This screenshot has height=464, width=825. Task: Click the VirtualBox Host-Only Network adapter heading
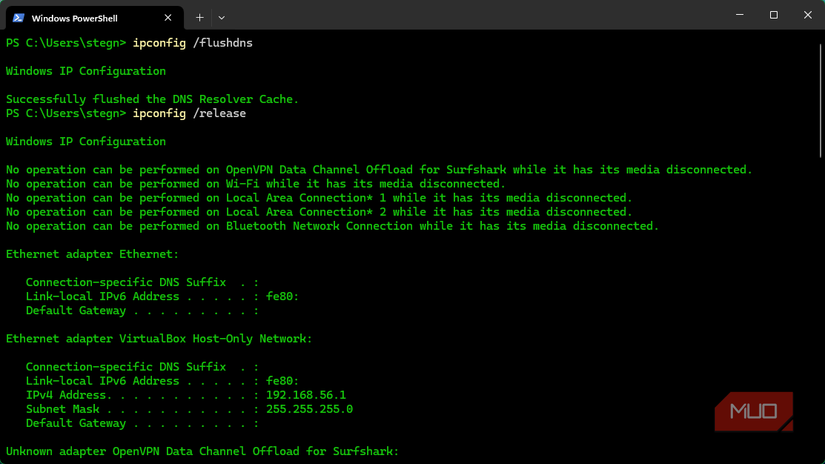coord(159,339)
